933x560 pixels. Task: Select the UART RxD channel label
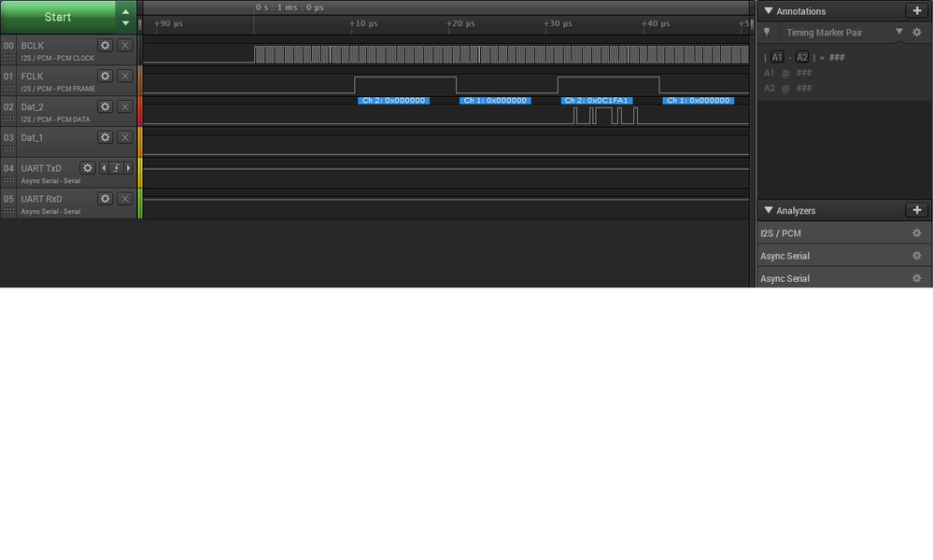pyautogui.click(x=42, y=199)
